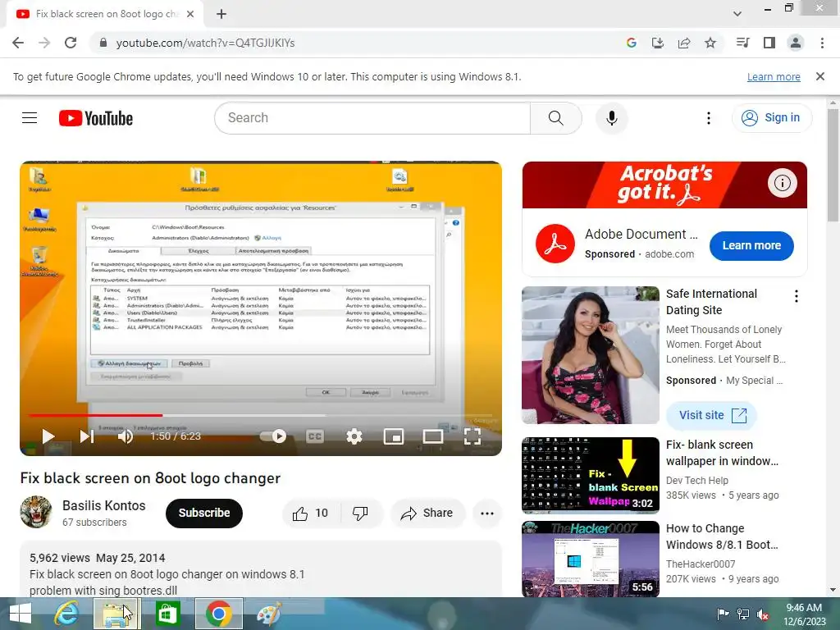Click in the YouTube Search field

[x=372, y=118]
